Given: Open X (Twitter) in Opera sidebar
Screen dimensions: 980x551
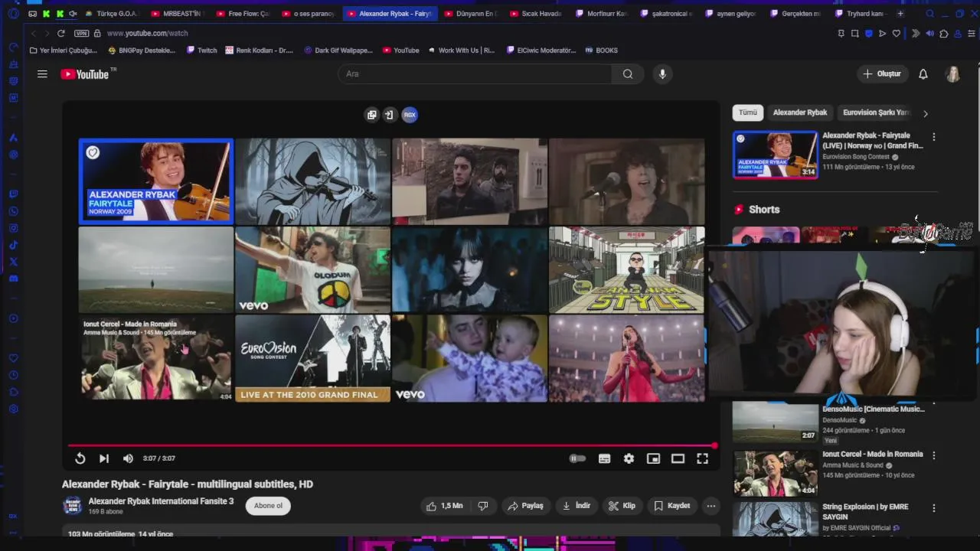Looking at the screenshot, I should (x=13, y=262).
